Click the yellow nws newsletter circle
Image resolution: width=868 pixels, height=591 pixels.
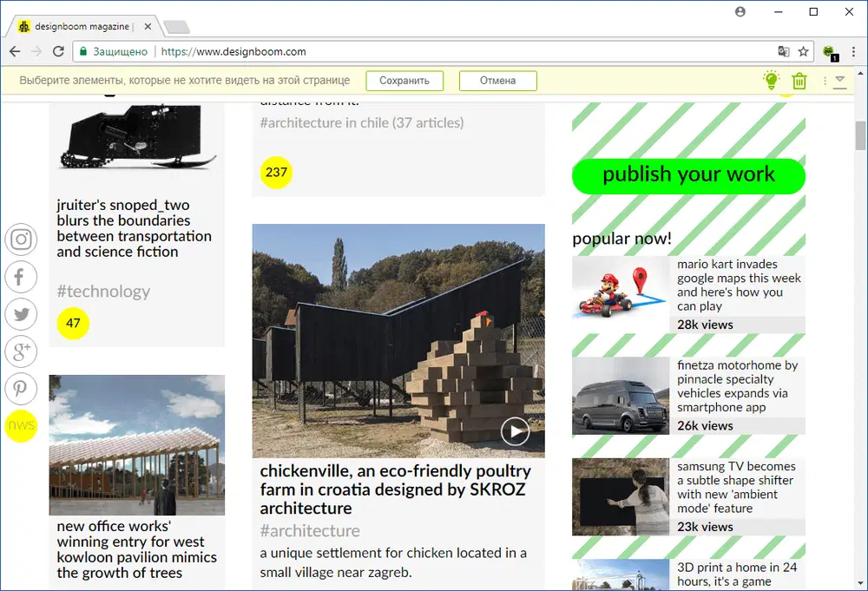click(21, 425)
